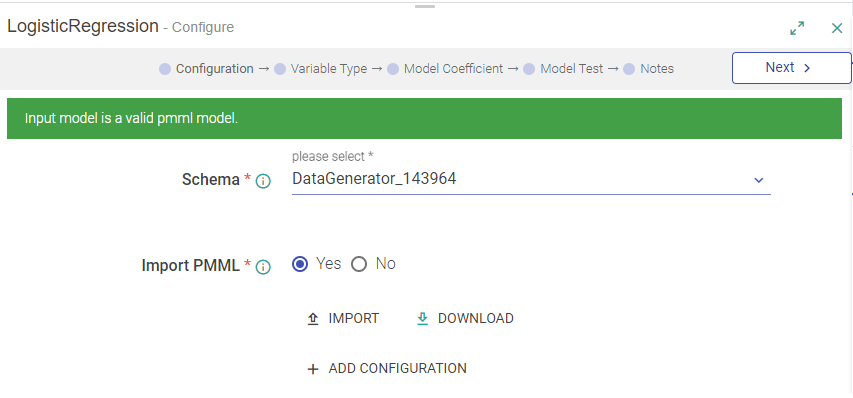Screen dimensions: 853x398
Task: Click the 'please select *' label
Action: (332, 157)
